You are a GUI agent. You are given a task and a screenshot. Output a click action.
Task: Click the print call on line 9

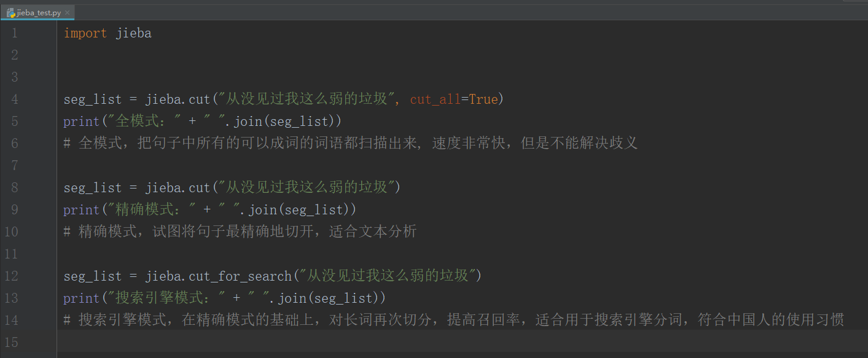(x=81, y=210)
